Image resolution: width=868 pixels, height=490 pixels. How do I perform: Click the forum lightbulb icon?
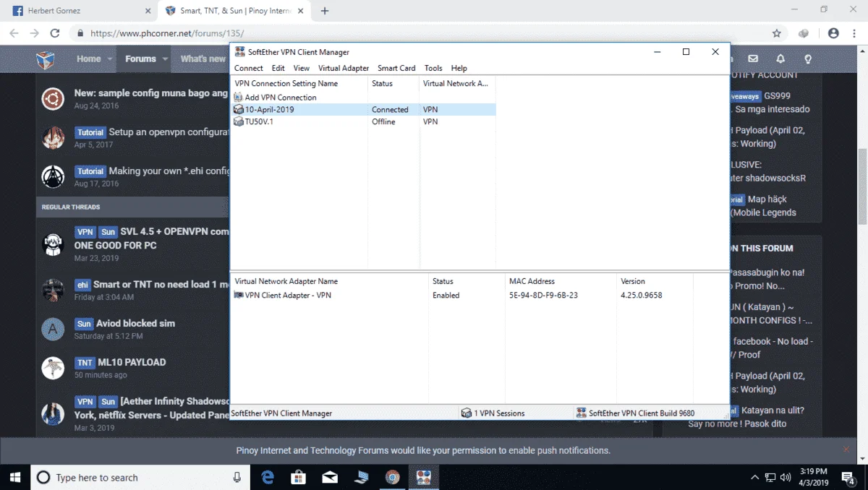pos(808,59)
